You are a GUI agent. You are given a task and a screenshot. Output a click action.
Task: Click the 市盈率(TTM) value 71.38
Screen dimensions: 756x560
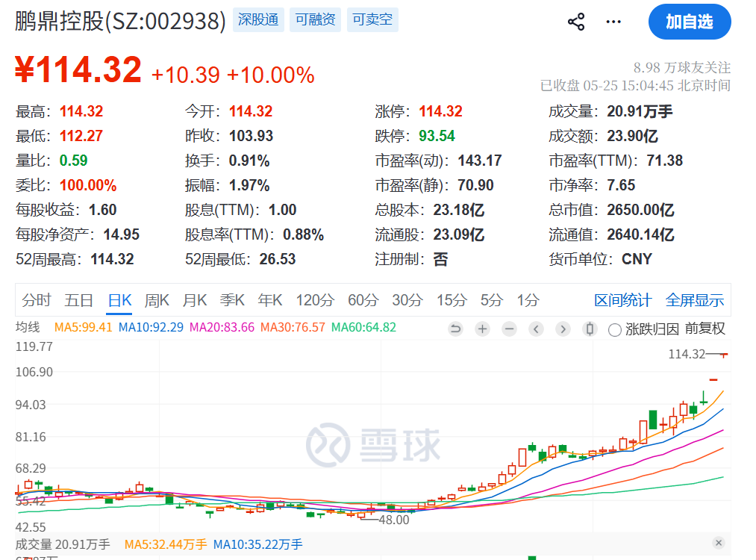click(664, 161)
